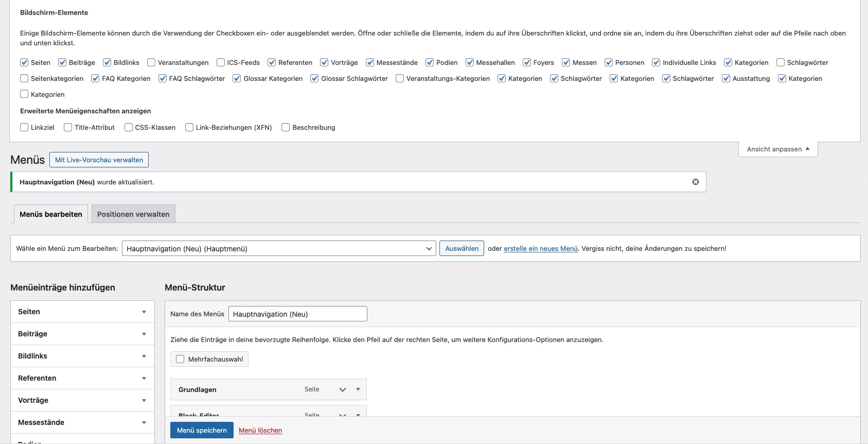Image resolution: width=868 pixels, height=444 pixels.
Task: Enable the Veranstaltungen screen element checkbox
Action: coord(151,62)
